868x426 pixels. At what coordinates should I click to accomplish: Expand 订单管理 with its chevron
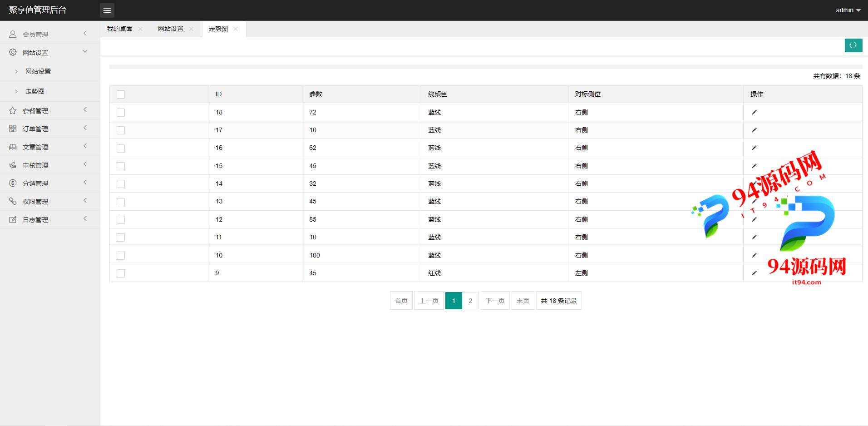pyautogui.click(x=85, y=128)
